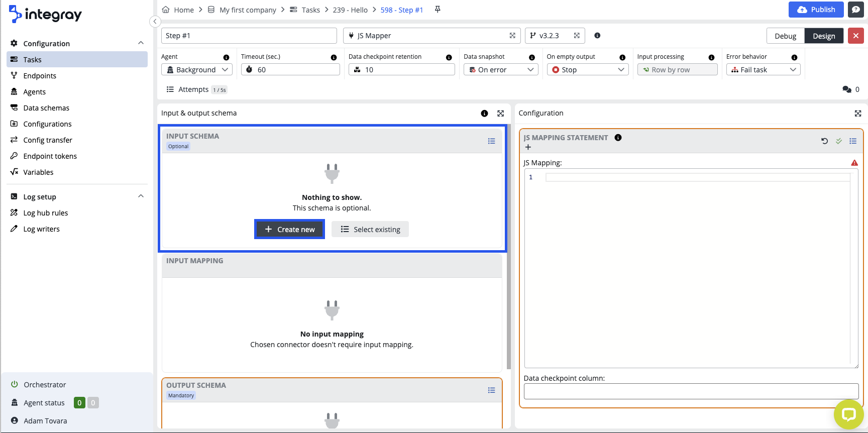Validate the JS mapping with the checkmark icon
This screenshot has width=868, height=433.
[838, 141]
